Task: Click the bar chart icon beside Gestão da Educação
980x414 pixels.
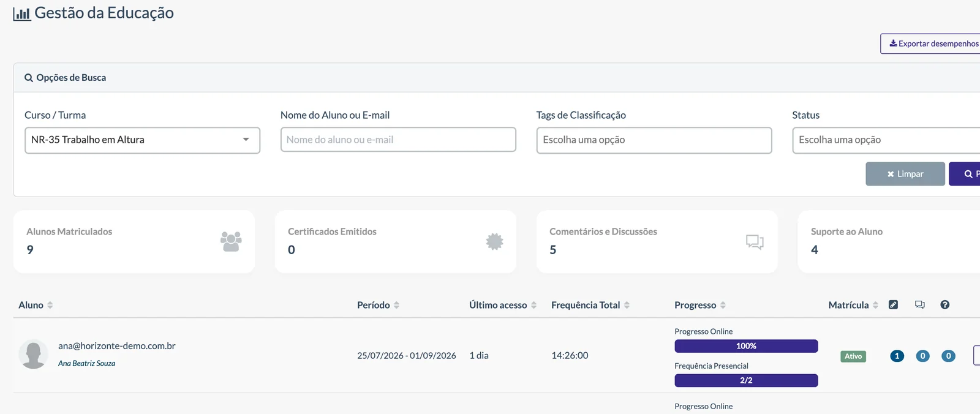Action: (x=21, y=13)
